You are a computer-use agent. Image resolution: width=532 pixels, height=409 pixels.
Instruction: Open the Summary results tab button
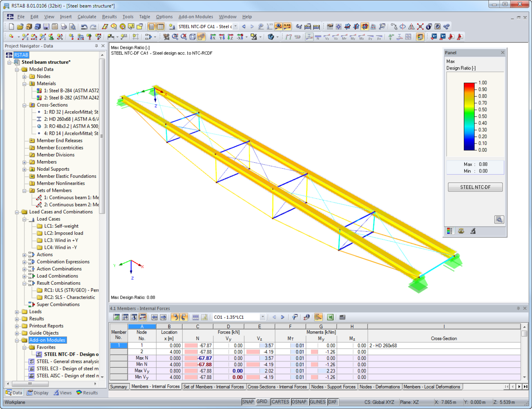[x=119, y=387]
